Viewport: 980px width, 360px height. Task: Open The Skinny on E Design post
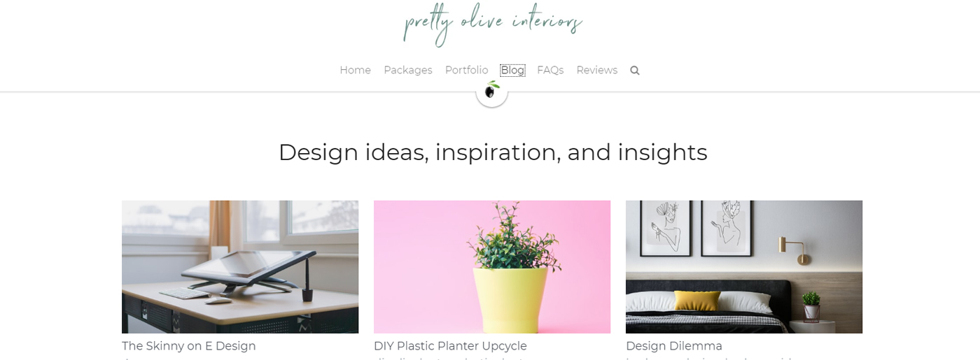click(x=189, y=346)
